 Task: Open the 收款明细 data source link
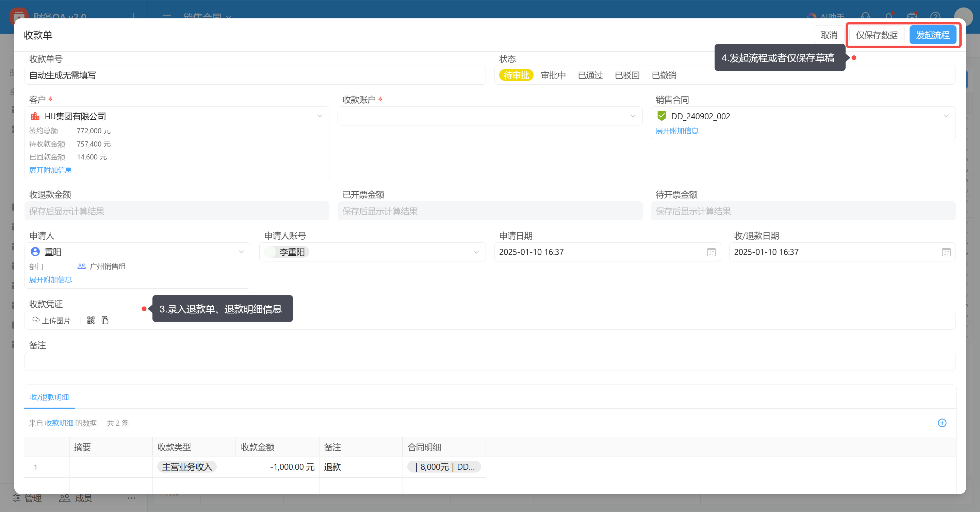coord(59,423)
